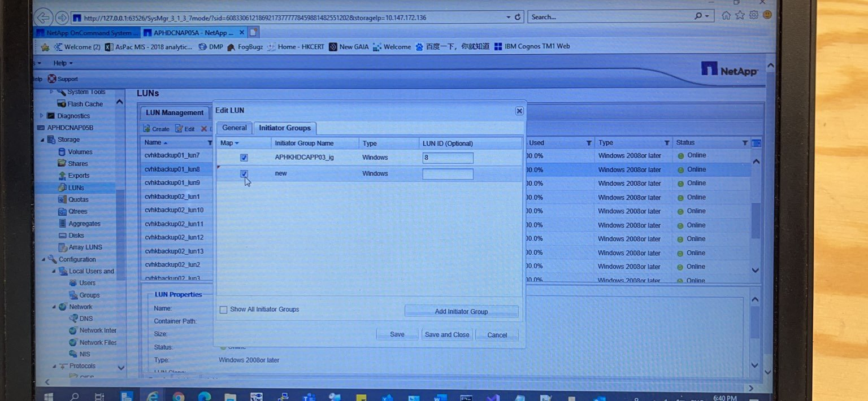Click the filter icon on the Status column

coord(745,143)
